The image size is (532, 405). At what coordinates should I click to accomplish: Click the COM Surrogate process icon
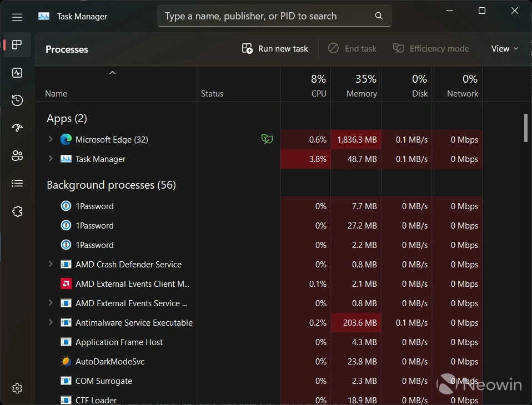pyautogui.click(x=66, y=381)
